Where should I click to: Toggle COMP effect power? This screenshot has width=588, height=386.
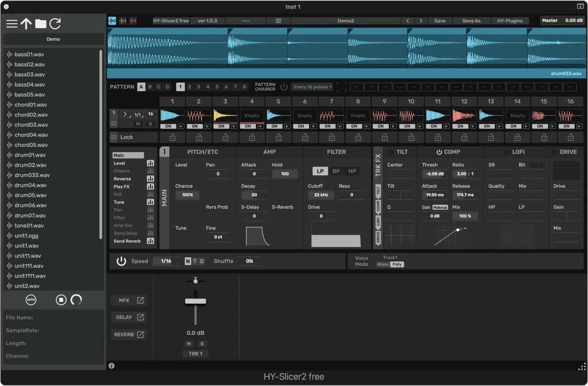click(439, 152)
